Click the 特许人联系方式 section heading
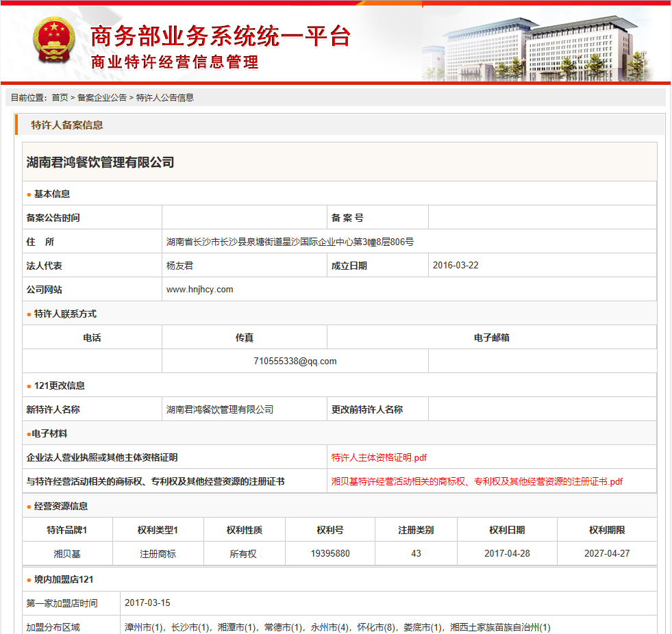 point(65,314)
